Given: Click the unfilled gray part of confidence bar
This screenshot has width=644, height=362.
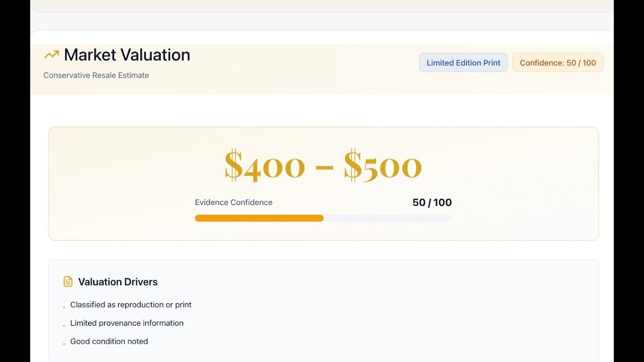Looking at the screenshot, I should point(387,218).
